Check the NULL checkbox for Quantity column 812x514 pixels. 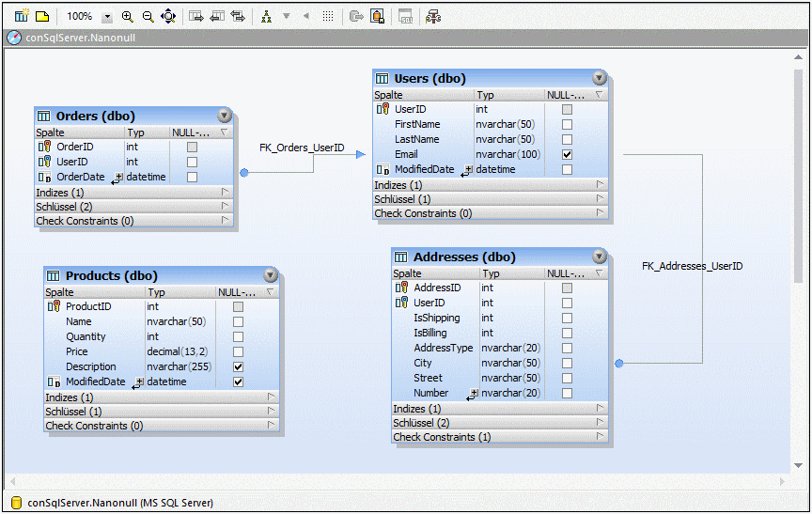(x=238, y=336)
